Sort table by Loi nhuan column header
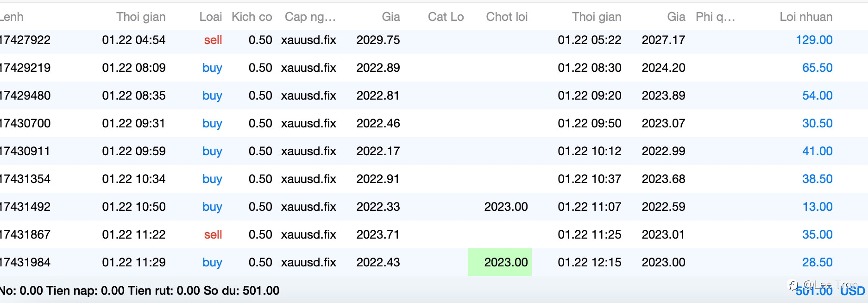 click(805, 17)
